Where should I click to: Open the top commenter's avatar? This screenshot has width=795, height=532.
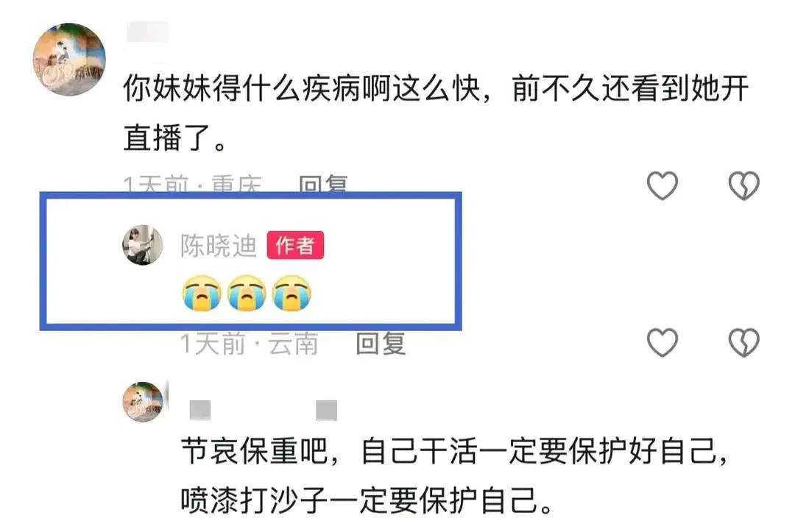coord(69,60)
